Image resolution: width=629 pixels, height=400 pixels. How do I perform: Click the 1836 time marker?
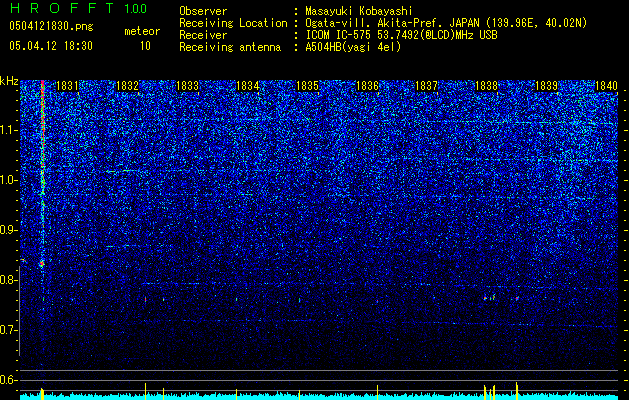pos(367,86)
